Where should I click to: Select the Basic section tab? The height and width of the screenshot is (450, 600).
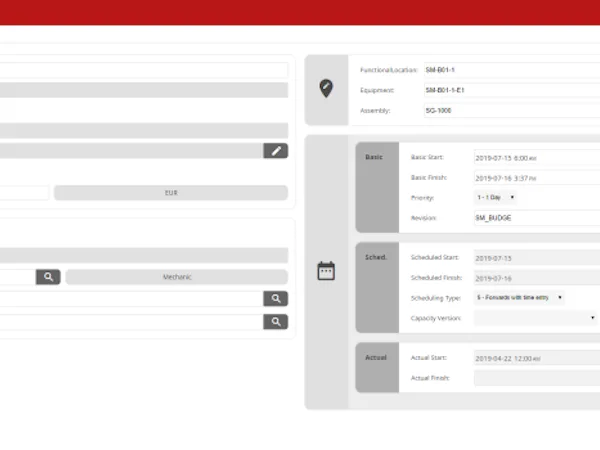(x=377, y=188)
